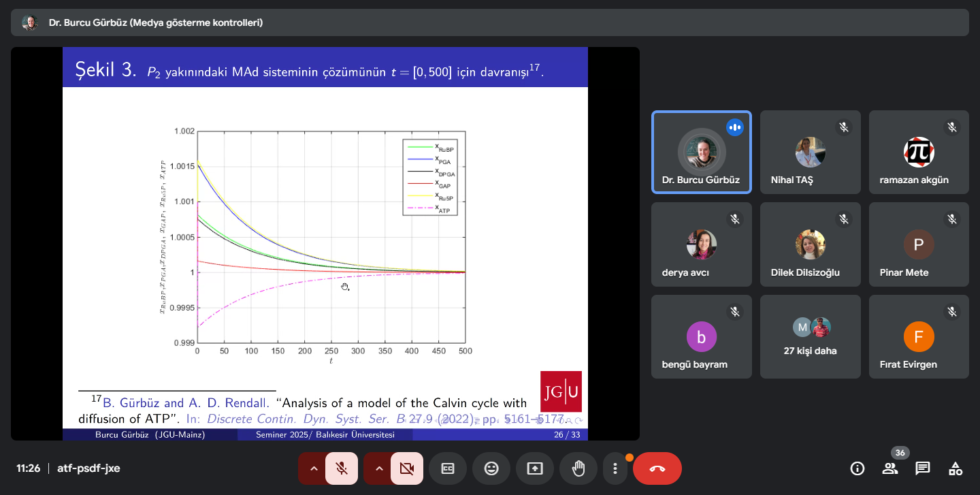Open the in-call chat panel
This screenshot has height=495, width=980.
(x=923, y=468)
